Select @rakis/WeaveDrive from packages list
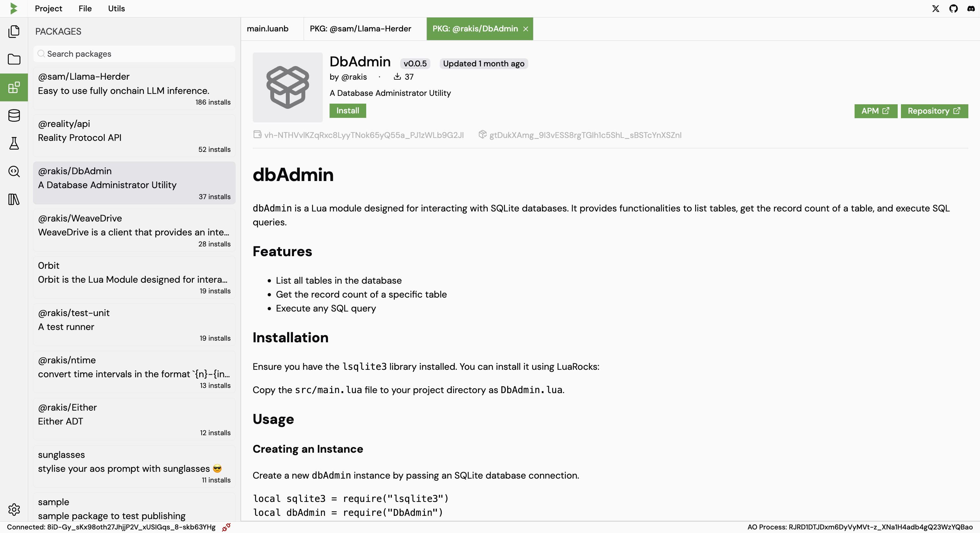Image resolution: width=980 pixels, height=533 pixels. 134,230
